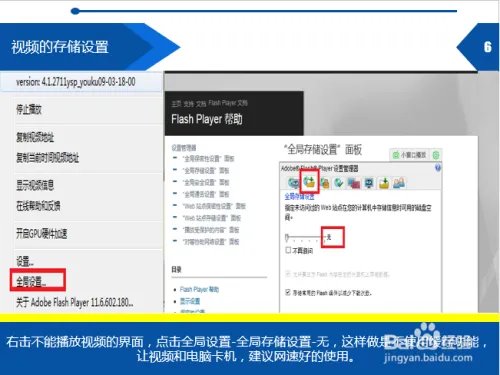The width and height of the screenshot is (500, 375).
Task: Toggle the checked Flash component storage checkbox
Action: click(x=288, y=293)
